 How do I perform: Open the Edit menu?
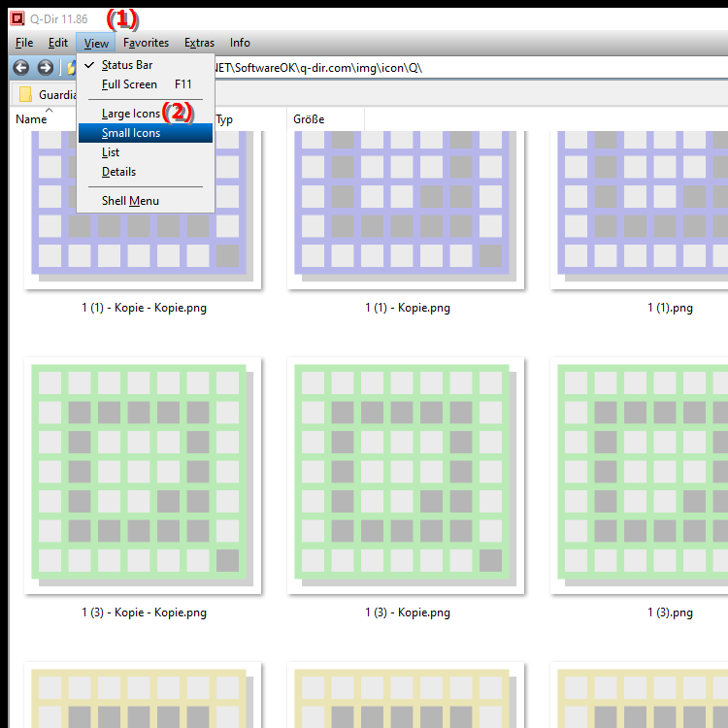(58, 43)
